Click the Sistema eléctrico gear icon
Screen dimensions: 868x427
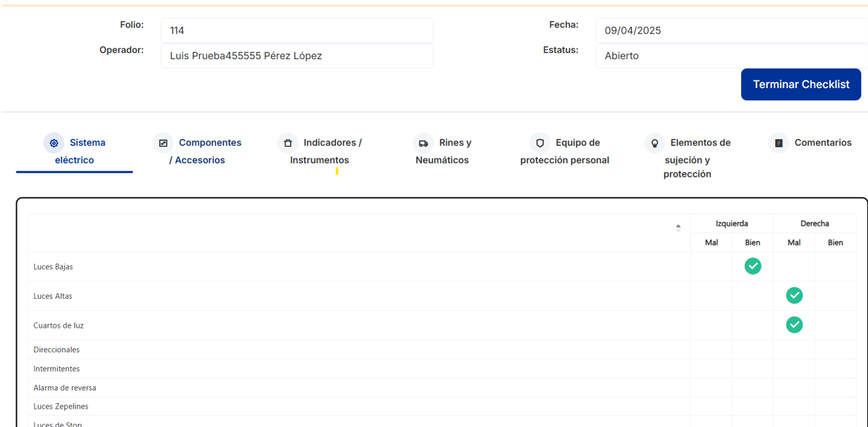tap(54, 143)
